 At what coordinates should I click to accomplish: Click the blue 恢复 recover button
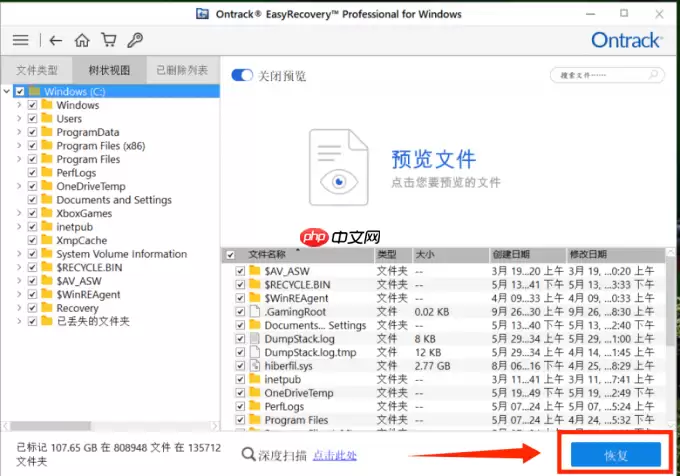pos(615,454)
